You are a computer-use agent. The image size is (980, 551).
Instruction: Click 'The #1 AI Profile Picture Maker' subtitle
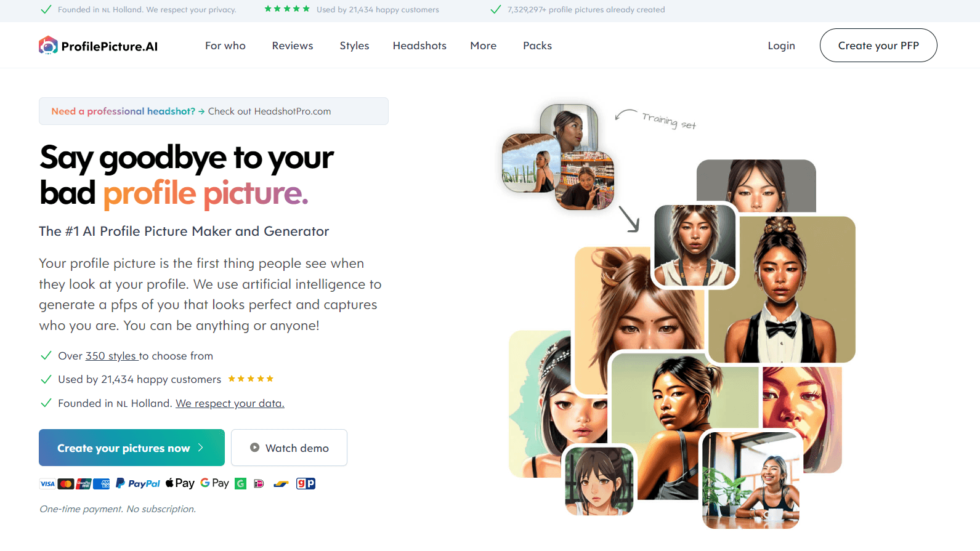(x=184, y=231)
